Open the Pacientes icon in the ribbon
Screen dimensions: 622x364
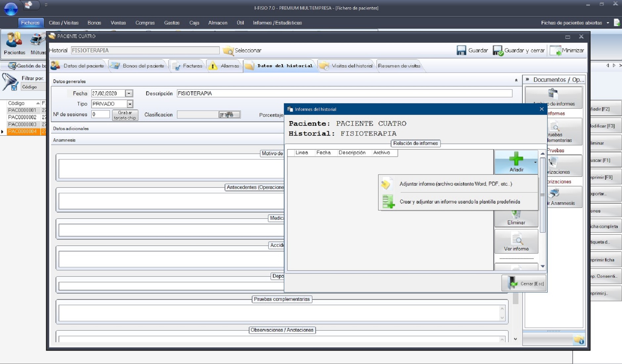(14, 40)
